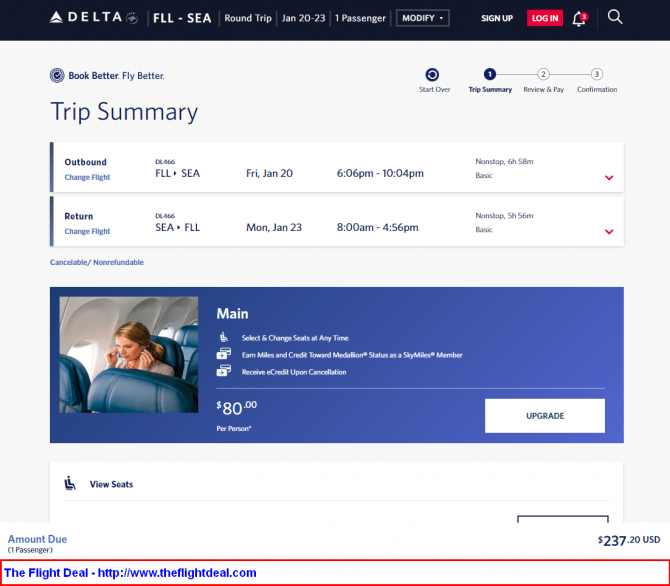Click the seat icon beside View Seats
The width and height of the screenshot is (670, 586).
(x=70, y=483)
